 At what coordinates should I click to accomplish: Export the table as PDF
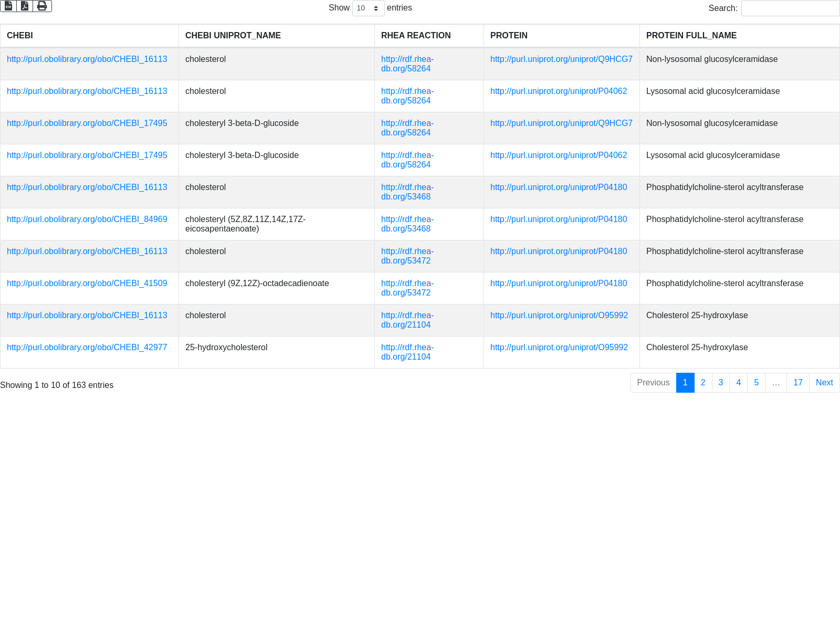pos(25,6)
